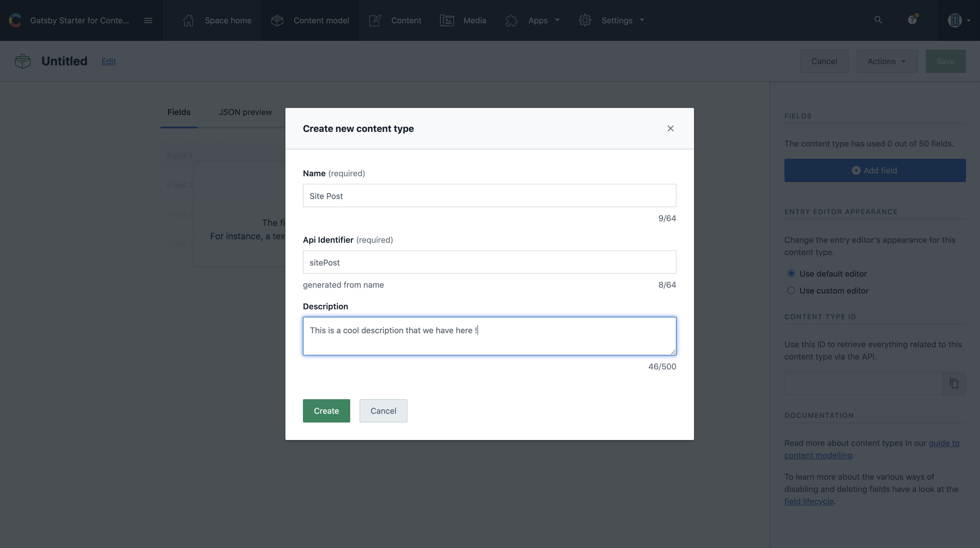Click the green Create button

(326, 411)
